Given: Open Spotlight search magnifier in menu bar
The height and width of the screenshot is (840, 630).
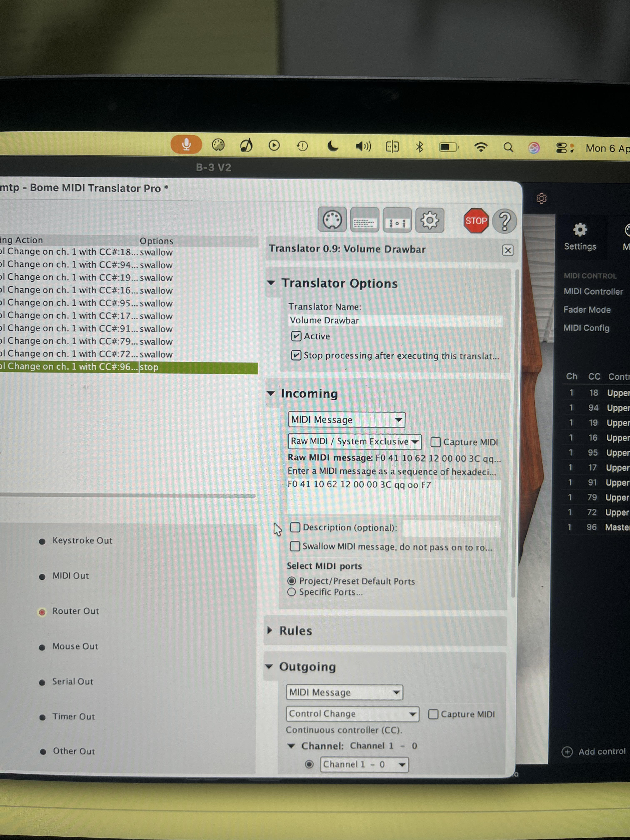Looking at the screenshot, I should pos(508,148).
